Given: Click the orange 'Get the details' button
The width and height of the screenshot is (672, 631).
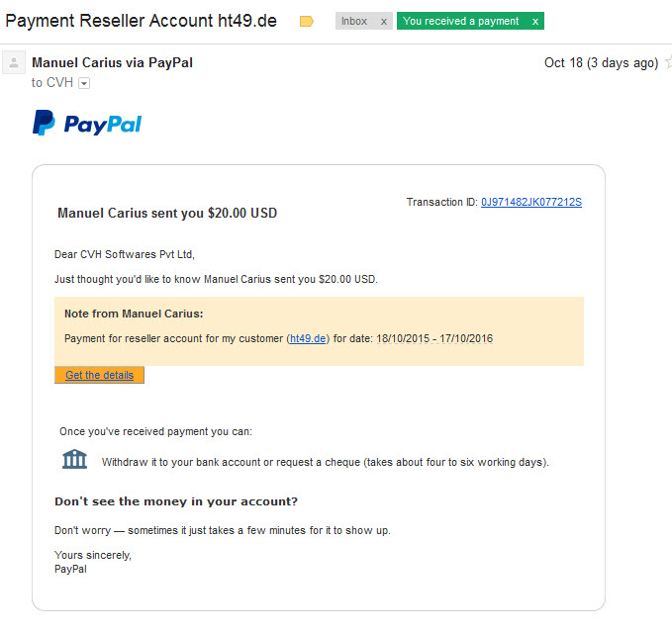Looking at the screenshot, I should tap(99, 375).
